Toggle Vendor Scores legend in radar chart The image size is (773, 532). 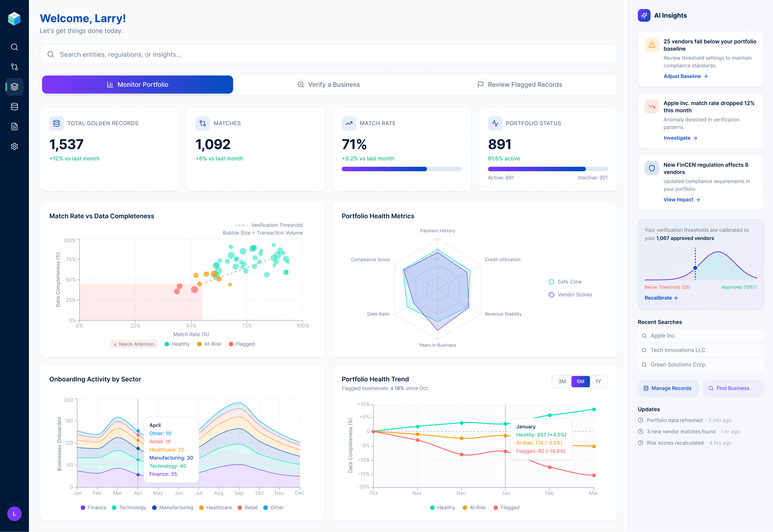point(570,295)
